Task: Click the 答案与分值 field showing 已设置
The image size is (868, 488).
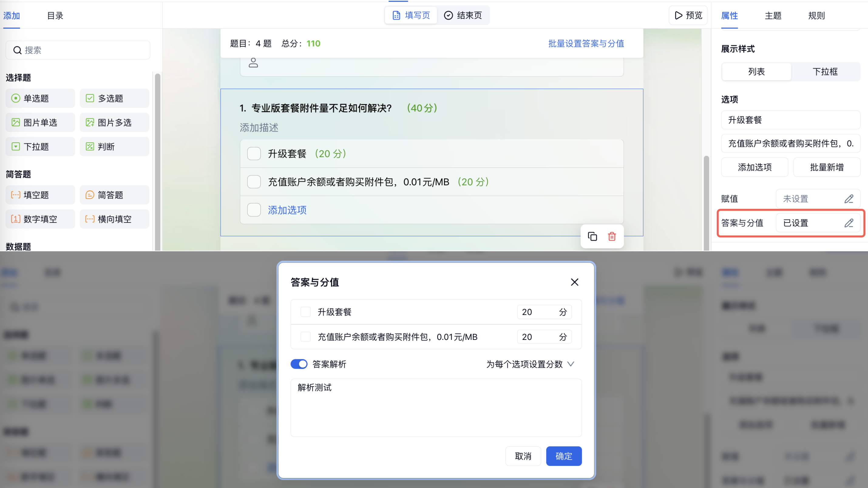Action: tap(818, 223)
